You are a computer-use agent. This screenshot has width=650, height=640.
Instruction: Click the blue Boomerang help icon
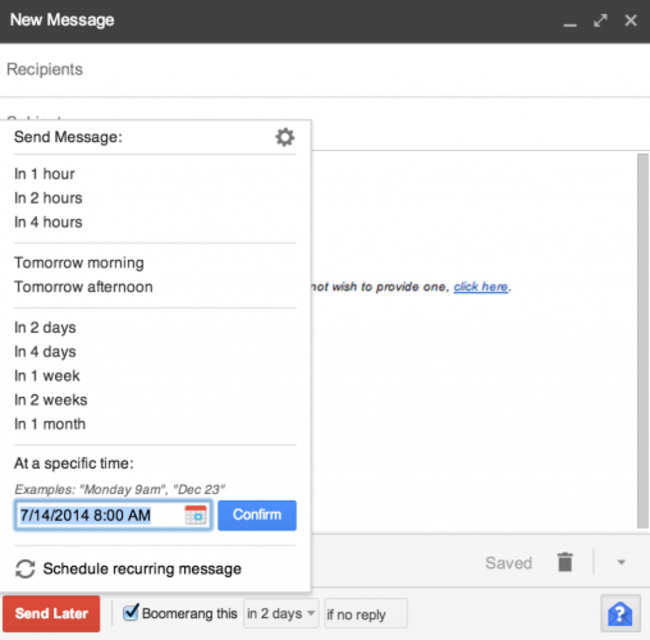click(620, 613)
